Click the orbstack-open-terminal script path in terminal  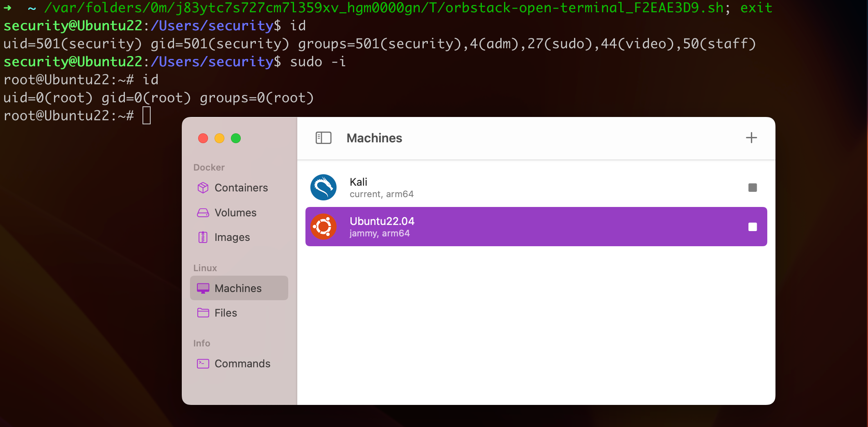coord(384,8)
